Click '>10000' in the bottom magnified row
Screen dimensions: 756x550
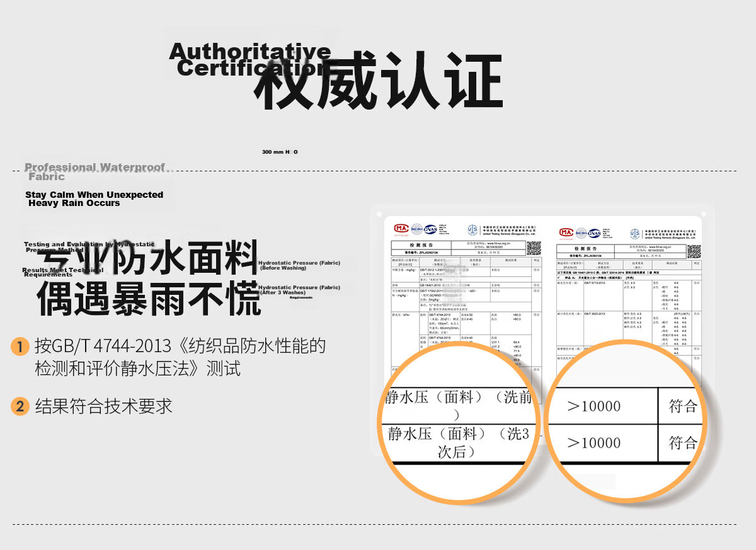click(x=594, y=443)
